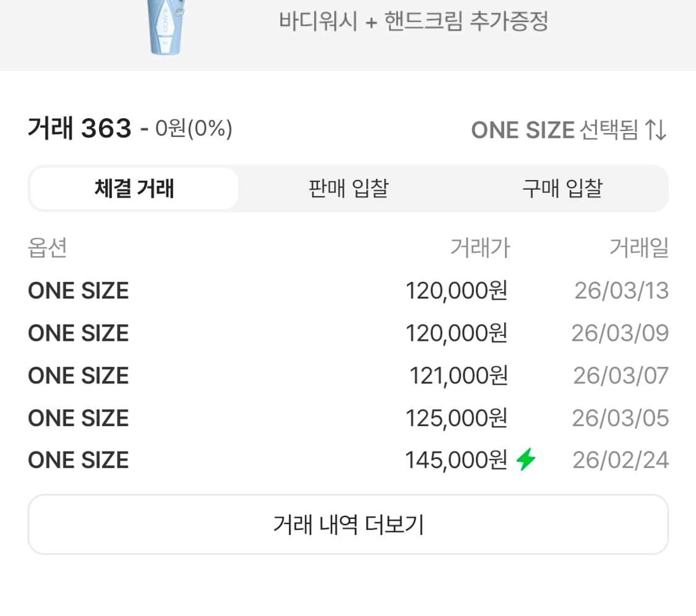Click the 옵션 column header
Image resolution: width=696 pixels, height=616 pixels.
[x=48, y=249]
